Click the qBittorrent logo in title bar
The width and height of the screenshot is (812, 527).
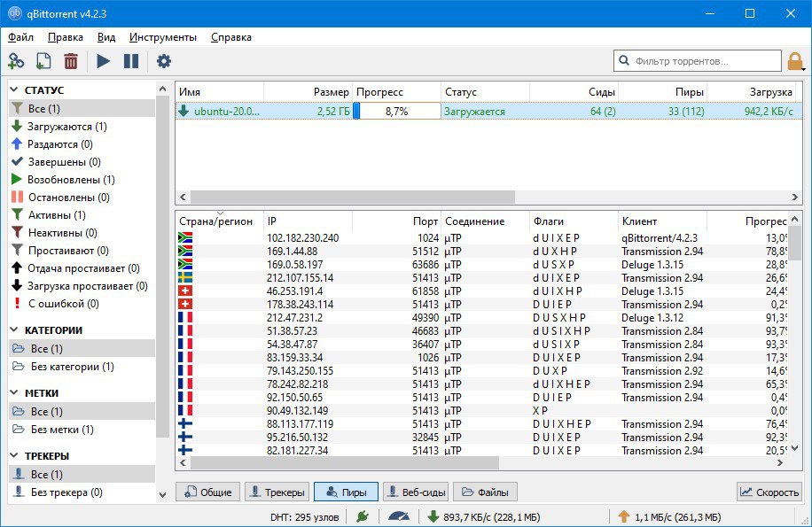coord(15,13)
